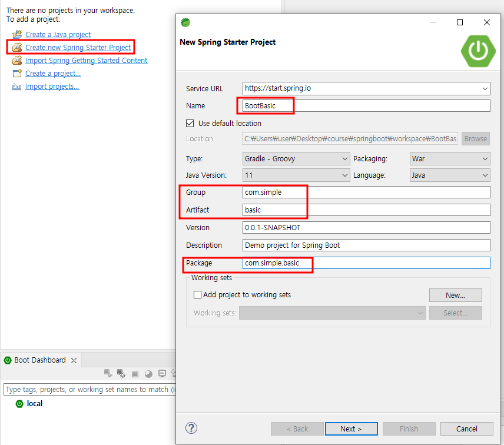This screenshot has width=504, height=445.
Task: Close the New Spring Starter Project dialog
Action: click(x=487, y=22)
